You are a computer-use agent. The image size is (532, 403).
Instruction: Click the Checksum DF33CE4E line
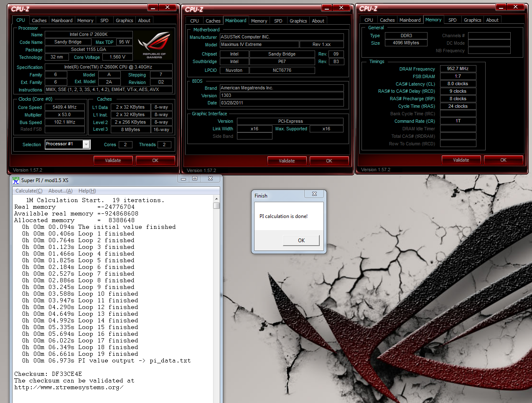pos(48,374)
